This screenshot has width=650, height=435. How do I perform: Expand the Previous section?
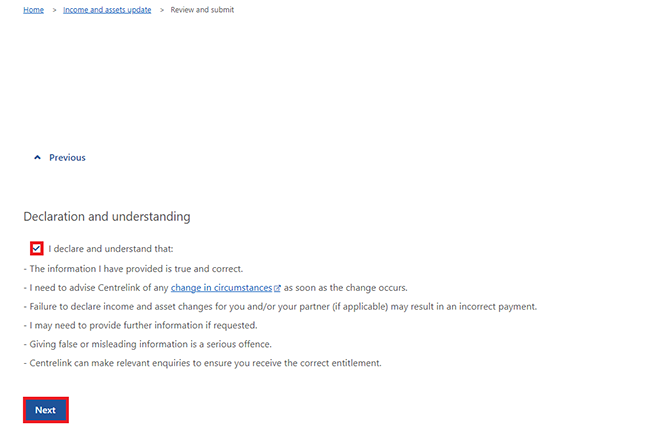point(67,158)
